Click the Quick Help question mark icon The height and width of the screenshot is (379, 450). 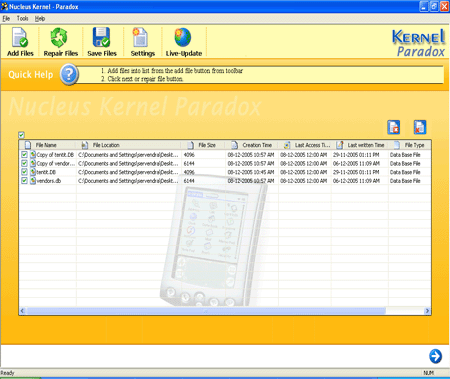tap(69, 74)
